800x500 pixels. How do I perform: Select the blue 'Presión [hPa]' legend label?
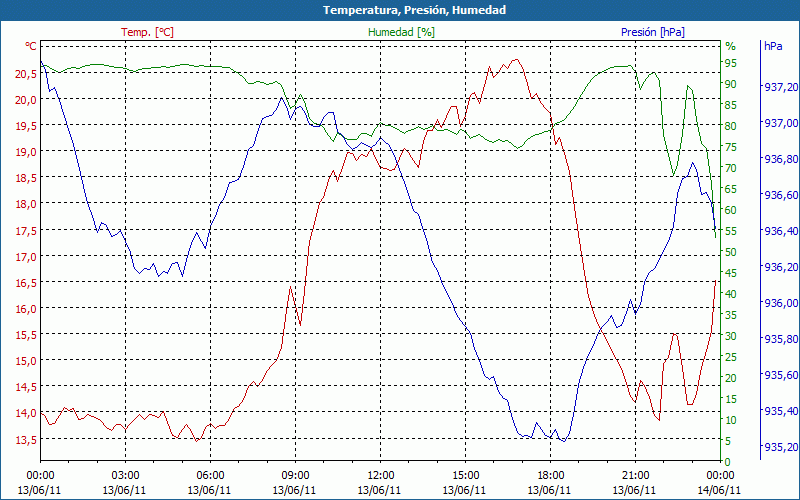tap(653, 32)
